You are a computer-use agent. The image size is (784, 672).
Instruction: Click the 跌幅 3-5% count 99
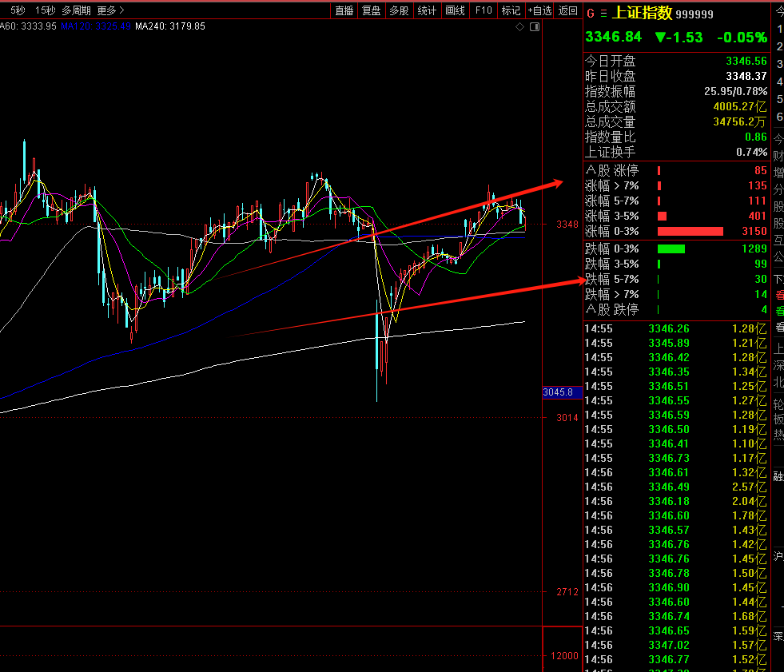tap(761, 264)
